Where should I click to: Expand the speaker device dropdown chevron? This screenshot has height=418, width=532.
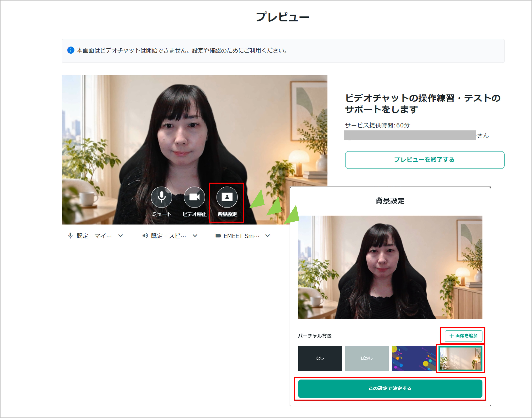coord(195,236)
